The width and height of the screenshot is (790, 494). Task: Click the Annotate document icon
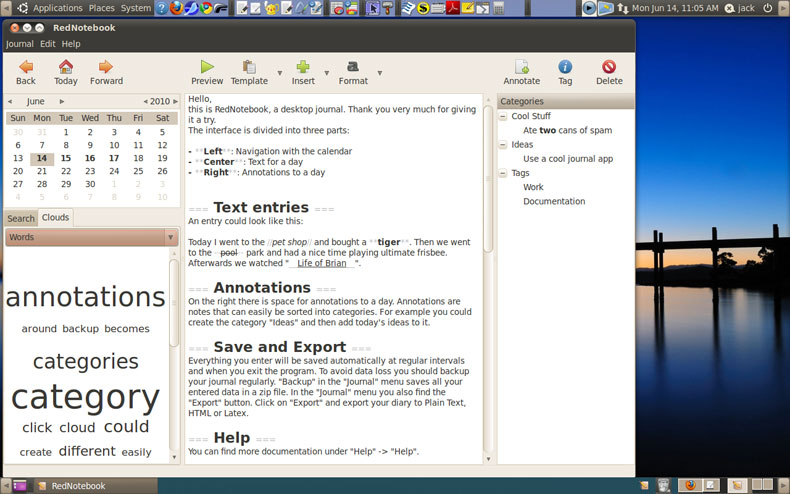(x=521, y=67)
